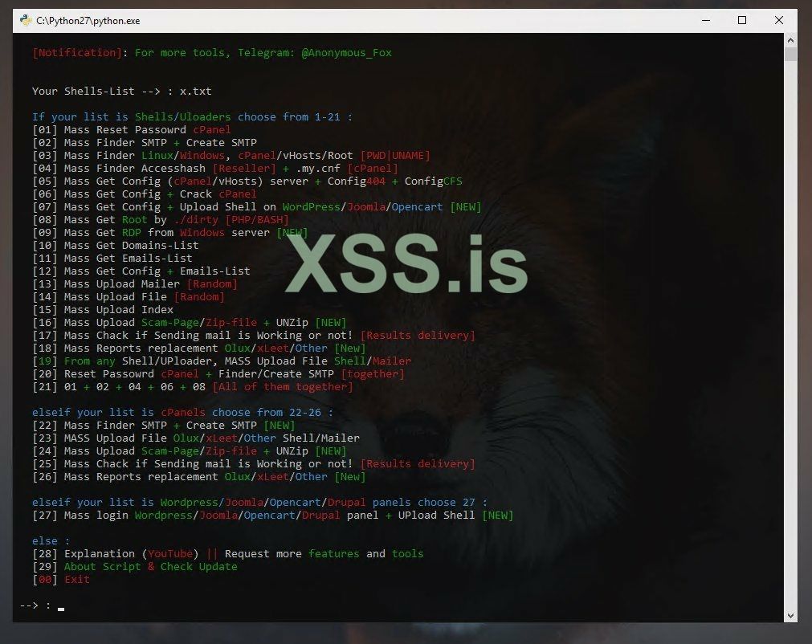
Task: Click line '[18] Mass Reports replacement'
Action: click(x=199, y=348)
